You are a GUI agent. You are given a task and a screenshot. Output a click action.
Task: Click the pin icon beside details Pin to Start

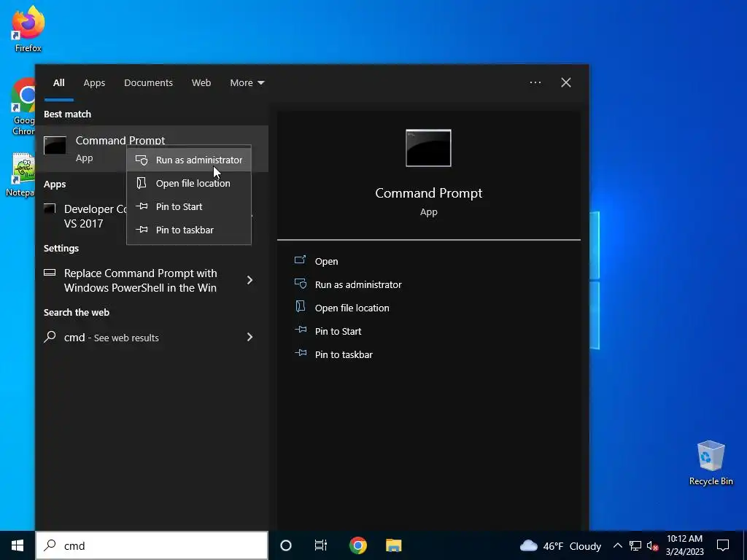click(x=301, y=330)
